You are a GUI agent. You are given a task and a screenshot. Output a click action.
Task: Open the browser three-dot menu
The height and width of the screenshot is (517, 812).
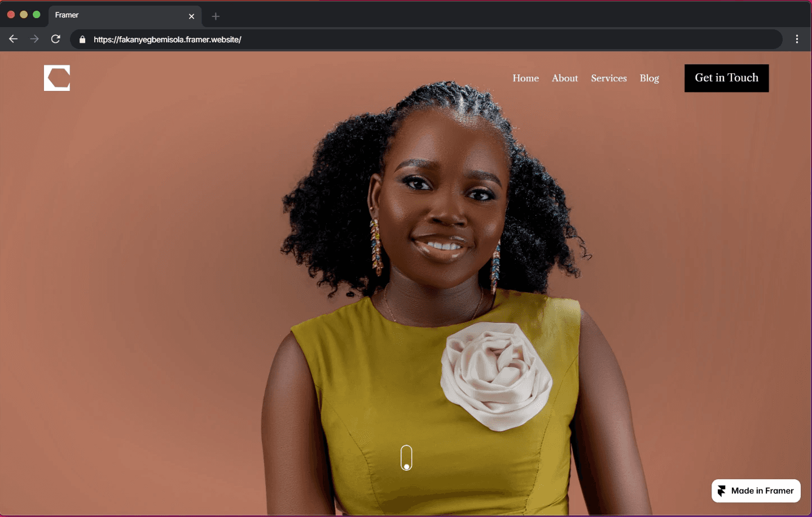pos(797,39)
